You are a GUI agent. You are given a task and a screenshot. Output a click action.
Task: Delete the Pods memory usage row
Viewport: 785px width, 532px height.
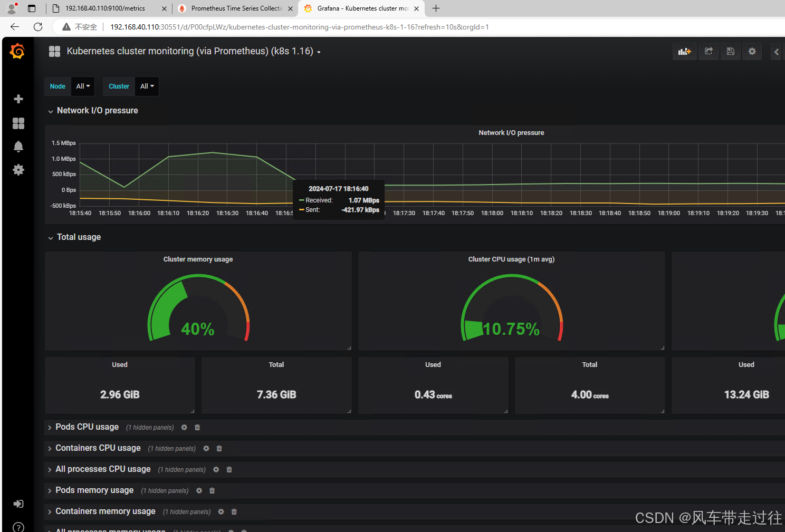[212, 491]
